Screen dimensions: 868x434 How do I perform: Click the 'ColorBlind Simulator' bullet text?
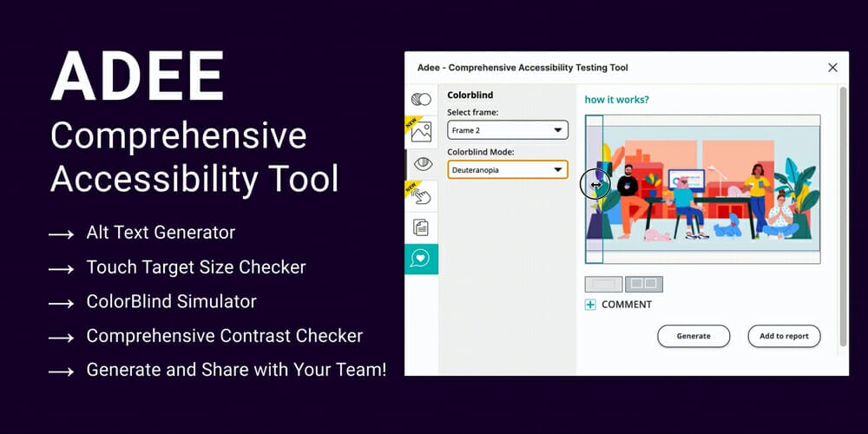(172, 302)
